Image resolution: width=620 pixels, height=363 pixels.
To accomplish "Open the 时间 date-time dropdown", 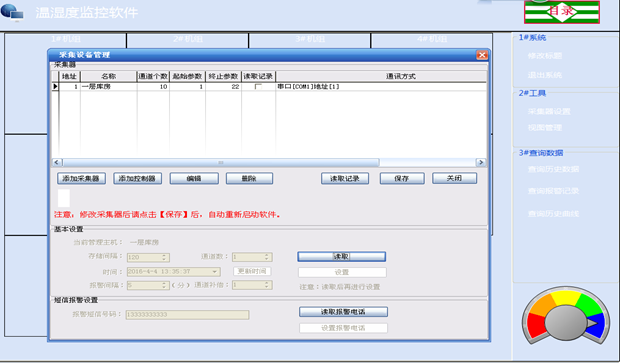I will [x=215, y=272].
